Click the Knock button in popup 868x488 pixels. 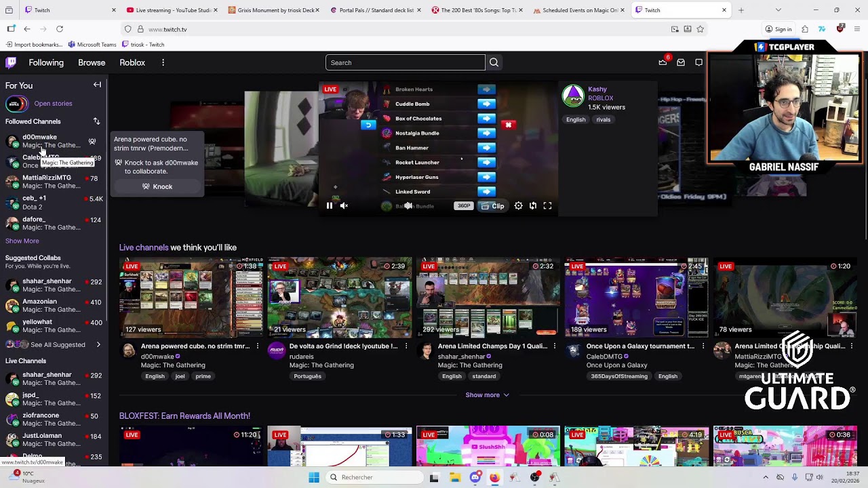[157, 186]
